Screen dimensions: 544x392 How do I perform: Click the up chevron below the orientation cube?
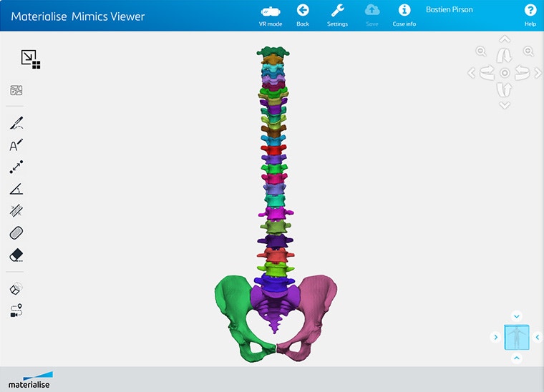517,358
